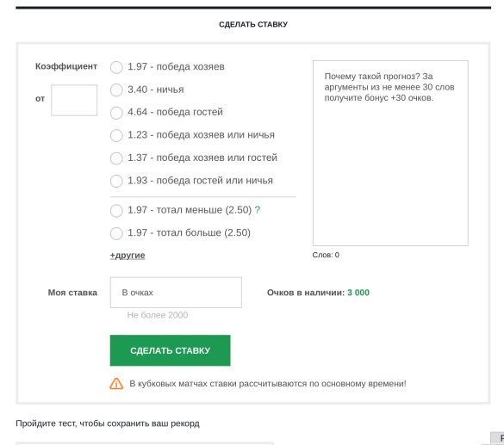
Task: Click the Не более 2000 hint text
Action: click(x=158, y=315)
